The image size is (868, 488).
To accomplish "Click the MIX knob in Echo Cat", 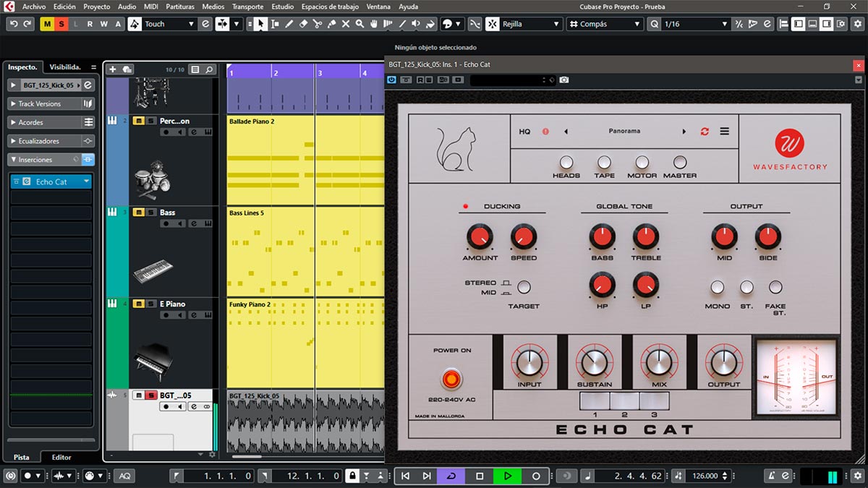I will (659, 362).
